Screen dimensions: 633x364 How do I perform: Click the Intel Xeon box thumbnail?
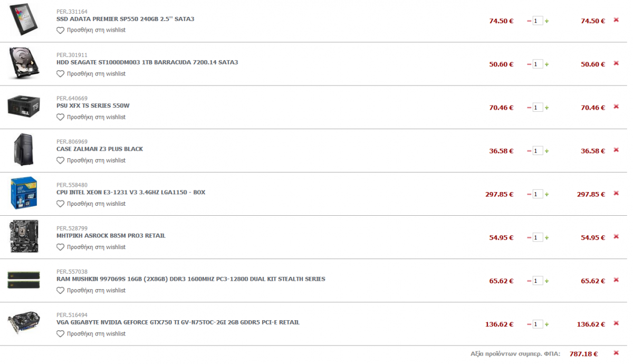(x=24, y=193)
